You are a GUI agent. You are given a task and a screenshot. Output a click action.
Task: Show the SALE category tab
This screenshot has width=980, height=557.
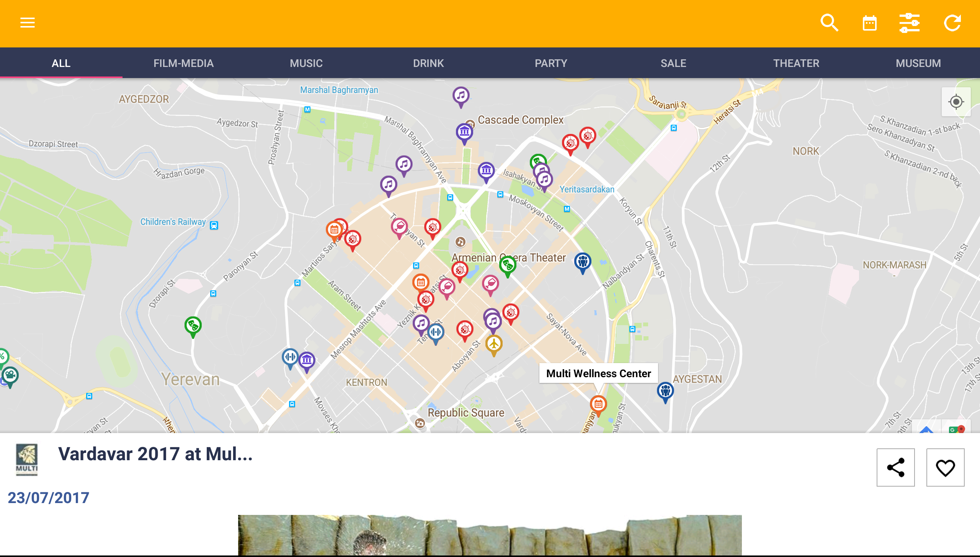[x=673, y=63]
